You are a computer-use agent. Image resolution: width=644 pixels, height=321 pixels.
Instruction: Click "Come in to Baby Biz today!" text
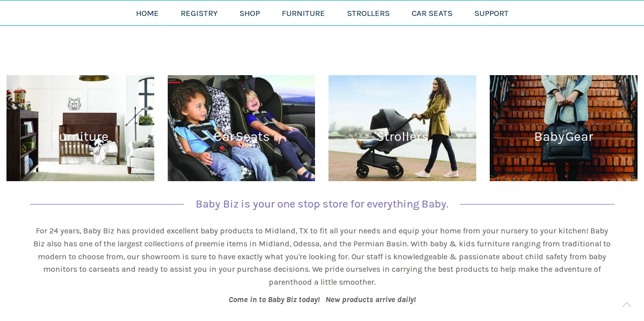click(274, 300)
